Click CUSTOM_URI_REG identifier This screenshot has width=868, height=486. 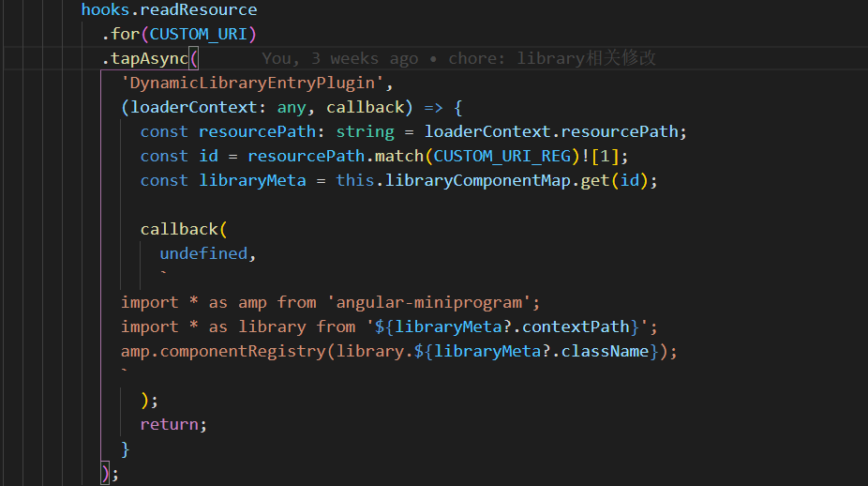tap(502, 157)
